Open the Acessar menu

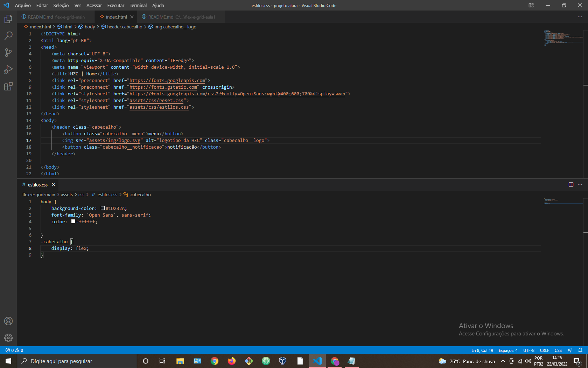pyautogui.click(x=94, y=5)
